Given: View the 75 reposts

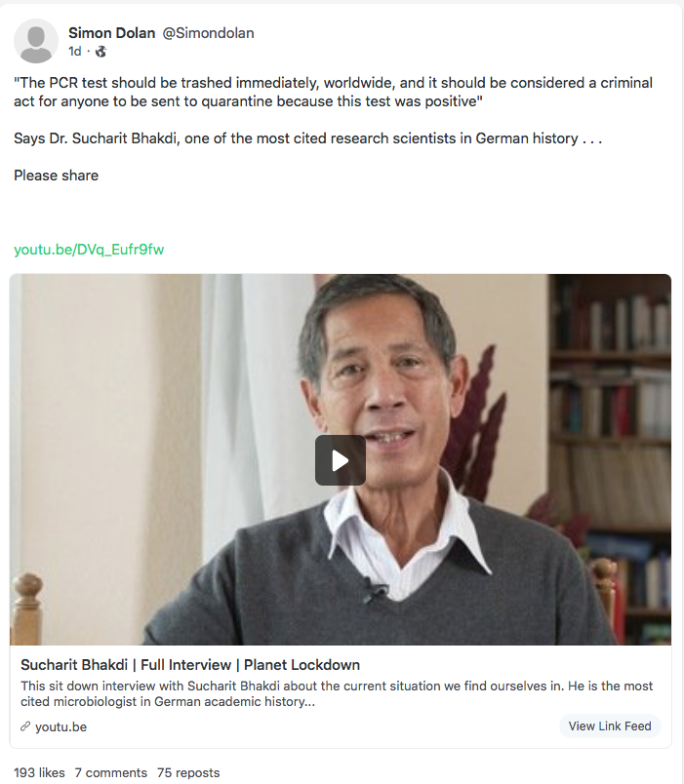Looking at the screenshot, I should (x=188, y=772).
